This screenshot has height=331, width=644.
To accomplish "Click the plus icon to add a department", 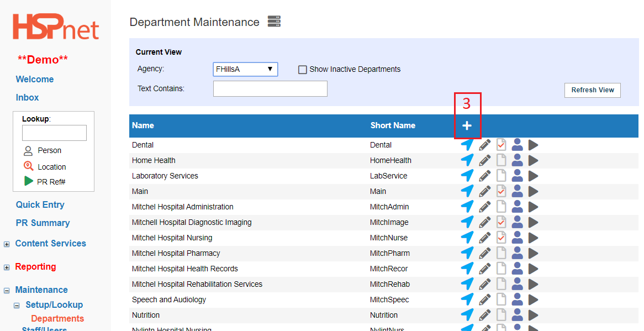I will pos(467,125).
